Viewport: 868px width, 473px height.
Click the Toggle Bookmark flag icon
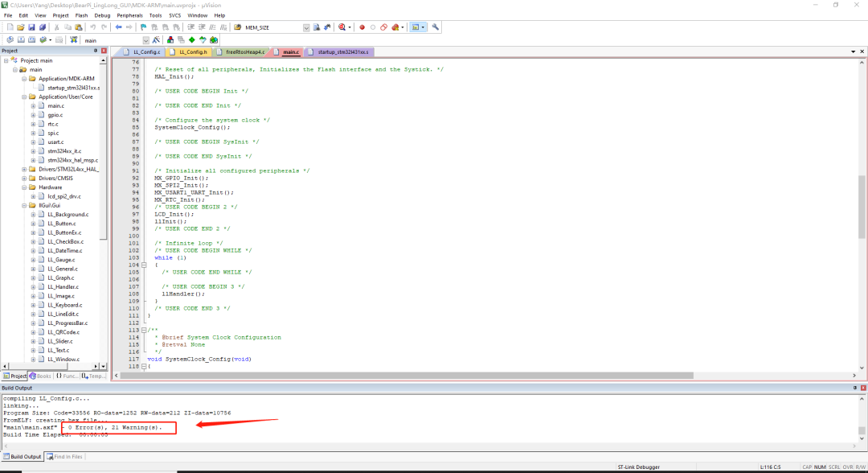click(x=142, y=27)
